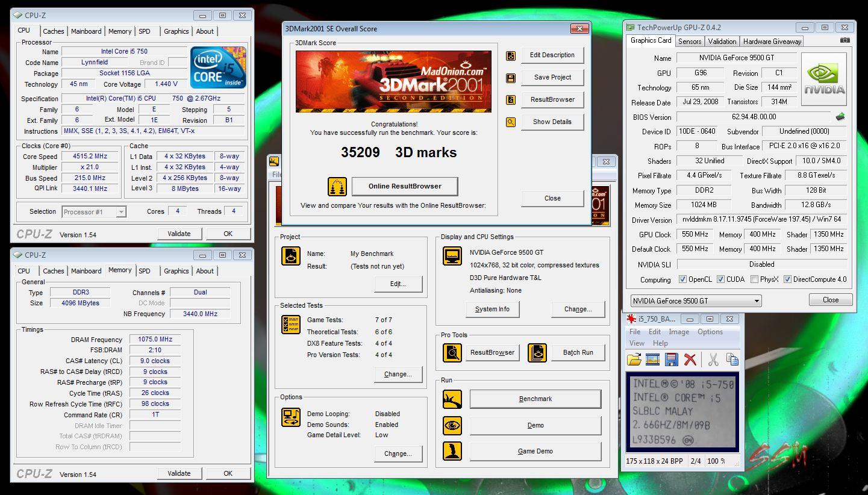The height and width of the screenshot is (495, 868).
Task: Click the i5-750 CPU photo in the image viewer
Action: 683,412
